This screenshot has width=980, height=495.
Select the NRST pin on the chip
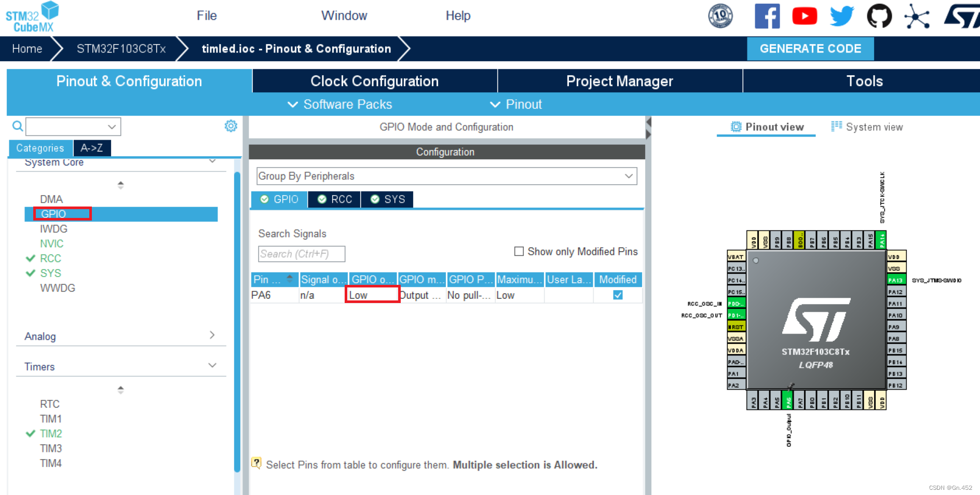click(736, 327)
